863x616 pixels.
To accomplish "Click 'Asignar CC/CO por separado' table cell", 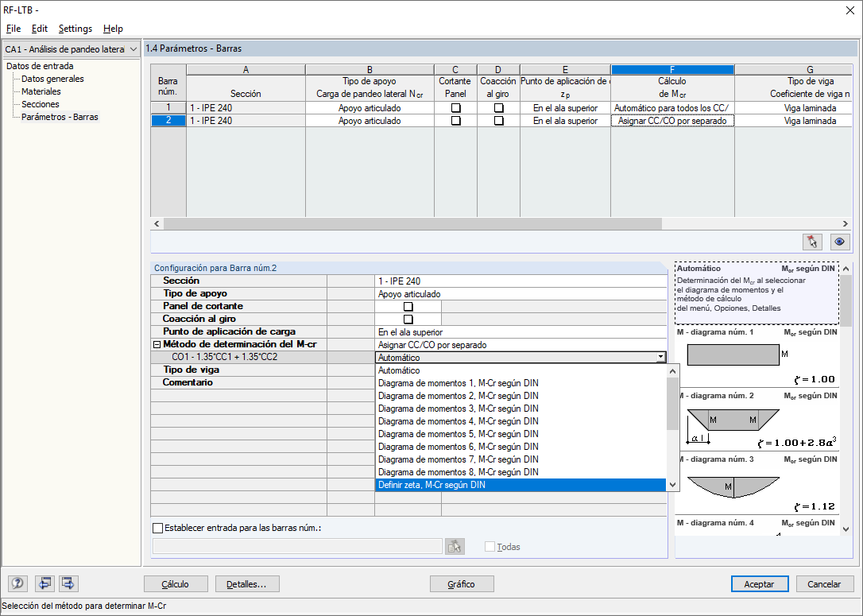I will [672, 121].
